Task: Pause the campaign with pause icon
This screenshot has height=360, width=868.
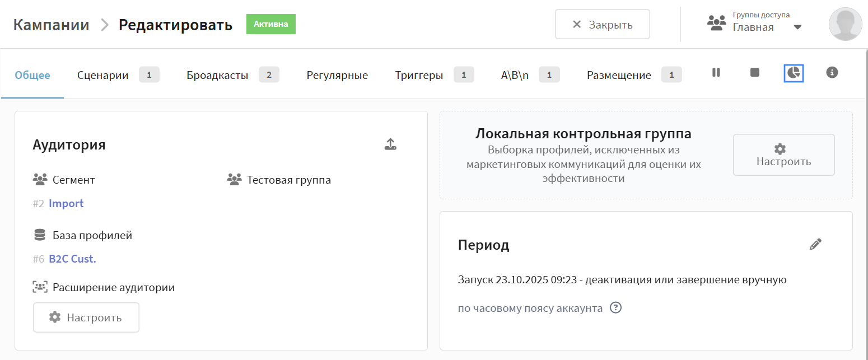Action: (x=716, y=72)
